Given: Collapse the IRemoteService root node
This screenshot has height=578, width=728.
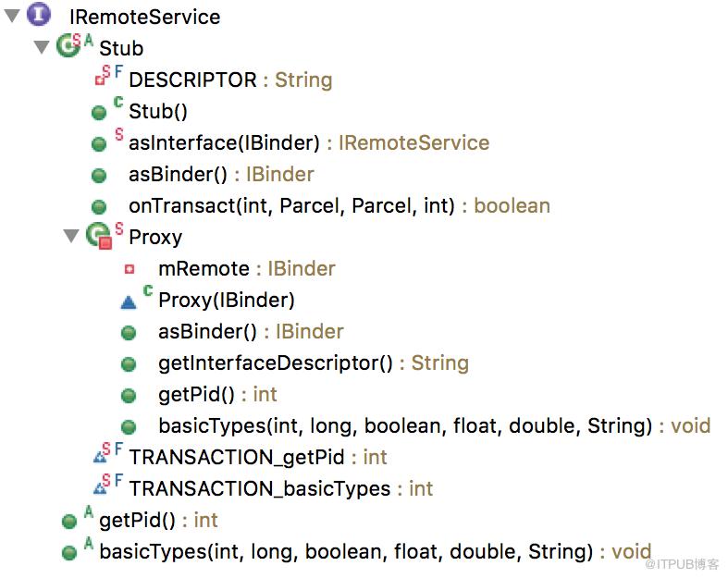Looking at the screenshot, I should tap(12, 16).
